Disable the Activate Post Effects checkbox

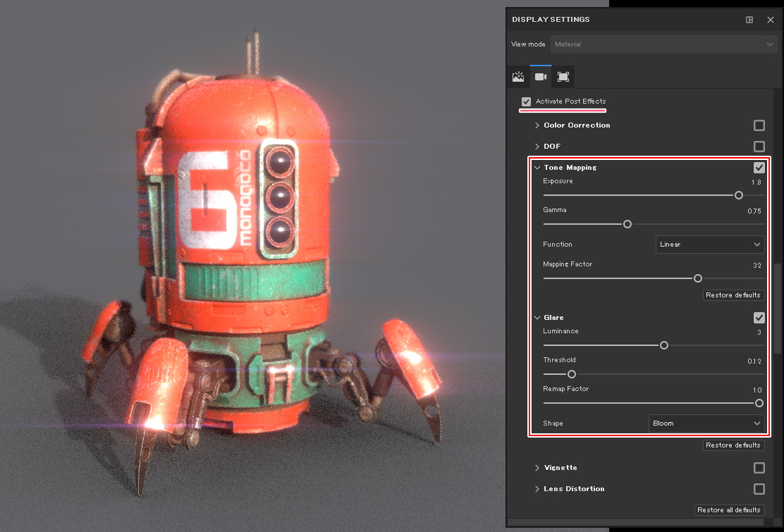(x=526, y=101)
